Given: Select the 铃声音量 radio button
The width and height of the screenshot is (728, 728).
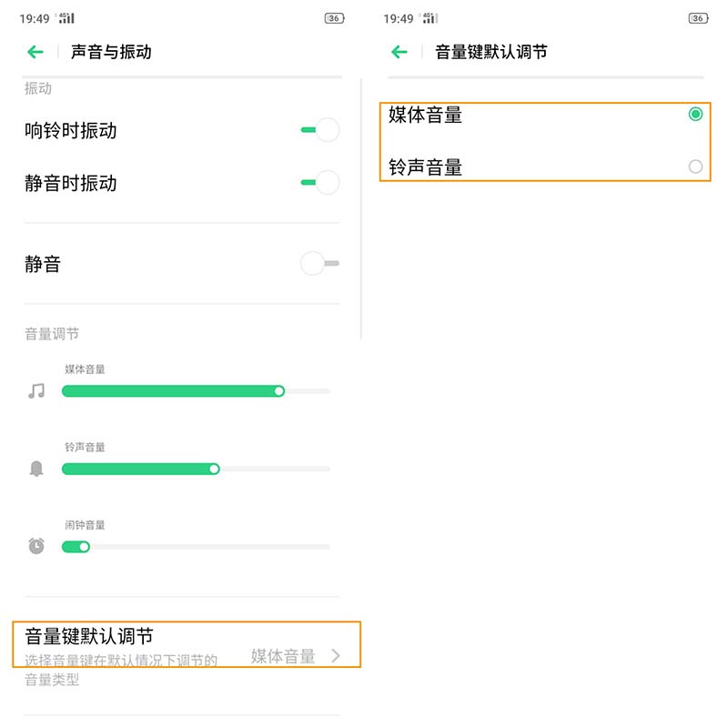Looking at the screenshot, I should [695, 167].
